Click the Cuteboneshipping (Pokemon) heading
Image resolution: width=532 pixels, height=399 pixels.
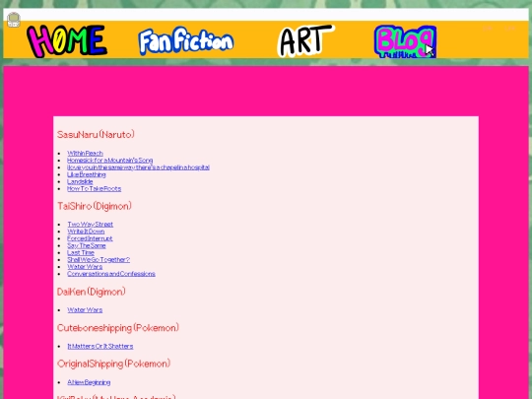pos(118,328)
